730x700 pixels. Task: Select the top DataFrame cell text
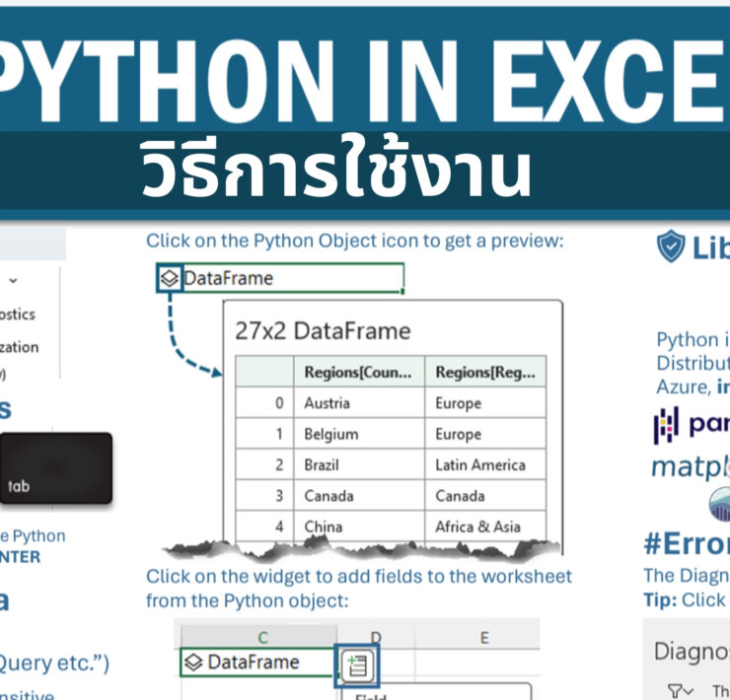pyautogui.click(x=228, y=278)
